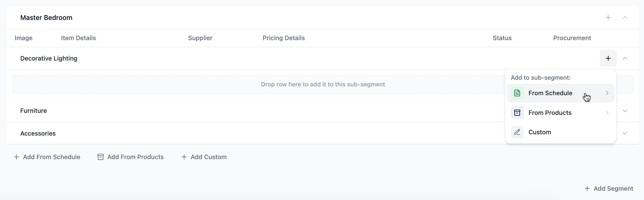Expand the Furniture sub-segment chevron
This screenshot has height=200, width=644.
(x=625, y=111)
